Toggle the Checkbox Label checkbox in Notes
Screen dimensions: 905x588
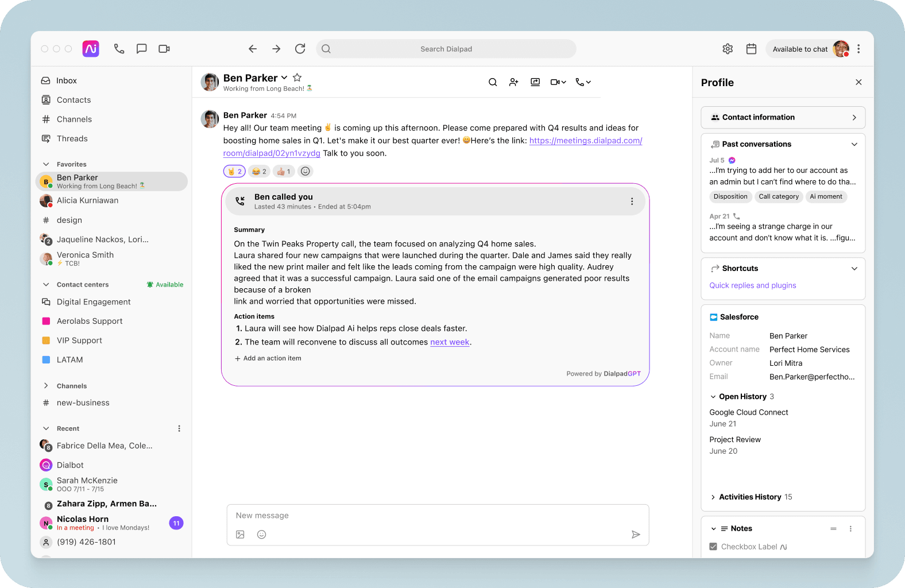click(713, 547)
